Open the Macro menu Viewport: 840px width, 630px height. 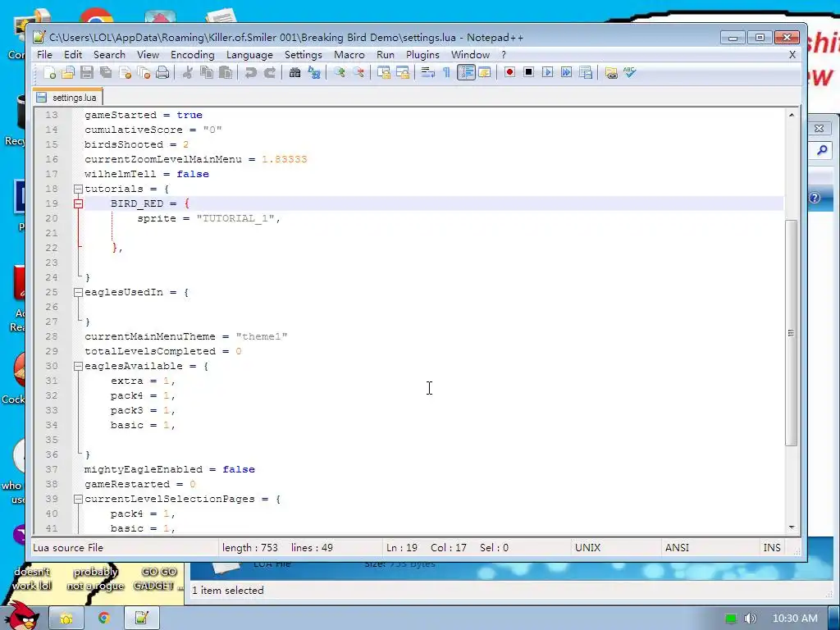coord(349,55)
